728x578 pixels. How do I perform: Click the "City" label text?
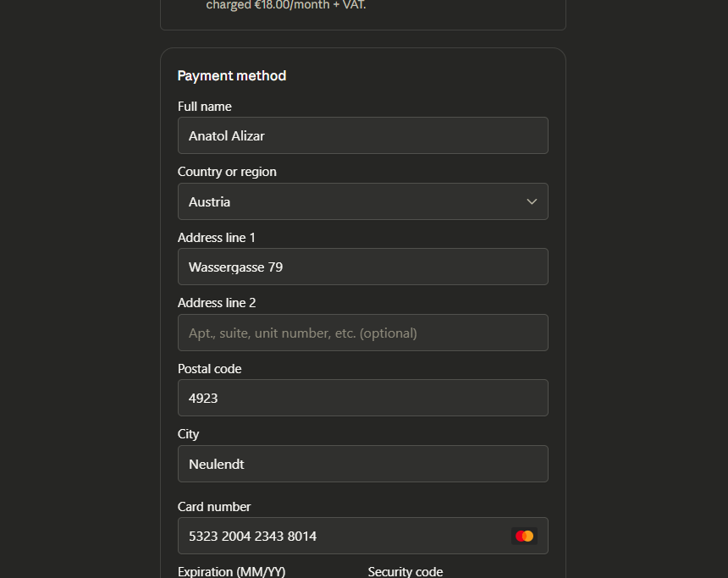[189, 434]
